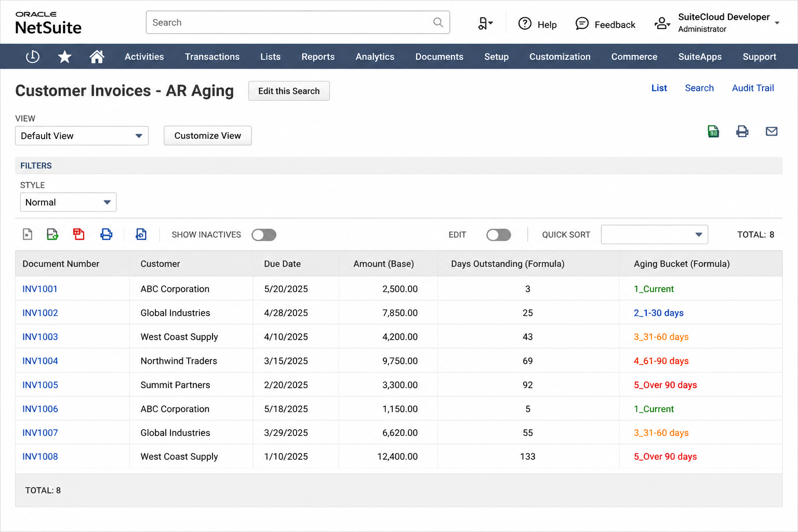This screenshot has width=798, height=532.
Task: Open invoice INV1002
Action: [x=40, y=313]
